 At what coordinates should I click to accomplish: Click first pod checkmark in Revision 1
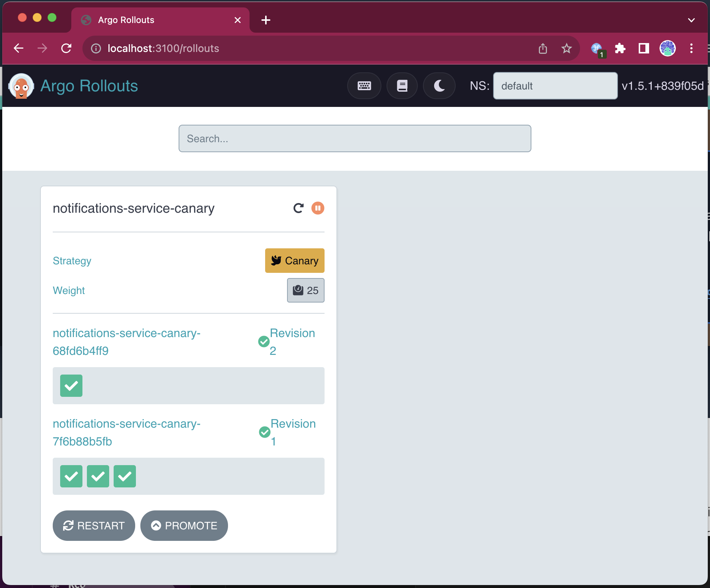(x=71, y=476)
